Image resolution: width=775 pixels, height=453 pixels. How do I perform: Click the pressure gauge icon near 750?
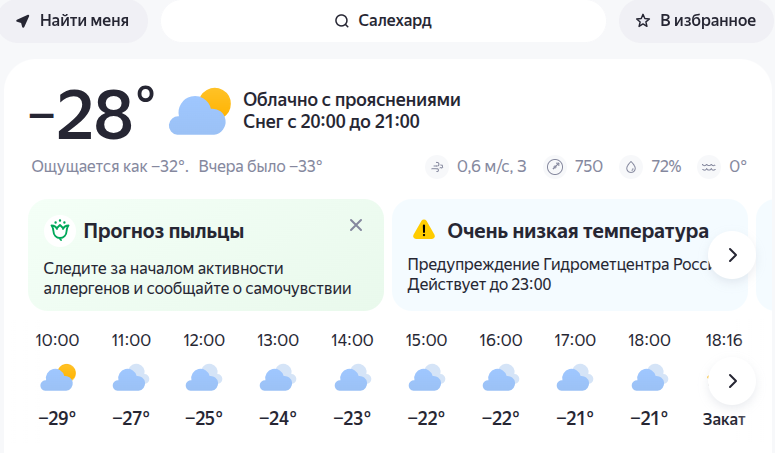(555, 167)
